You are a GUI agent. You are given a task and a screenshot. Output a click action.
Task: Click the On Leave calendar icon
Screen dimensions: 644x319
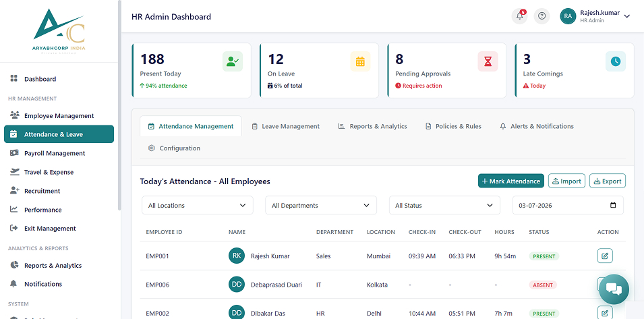tap(360, 61)
